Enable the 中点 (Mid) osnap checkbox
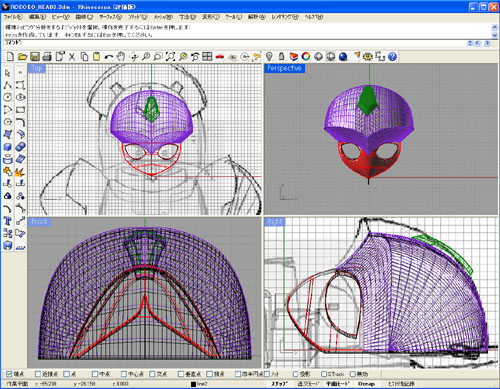Screen dimensions: 500x389 coord(95,374)
